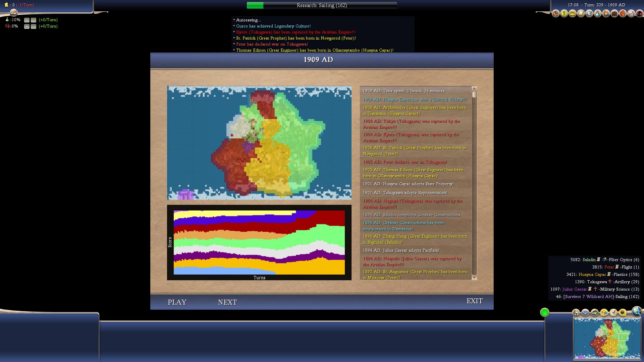Open the Foreign Advisor scroll icon

coord(581,13)
